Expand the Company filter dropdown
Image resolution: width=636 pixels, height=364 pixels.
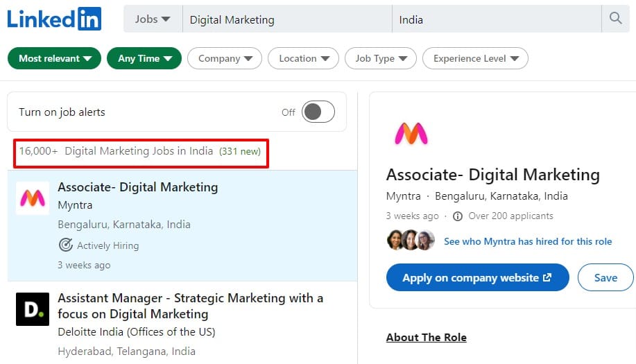pos(225,58)
